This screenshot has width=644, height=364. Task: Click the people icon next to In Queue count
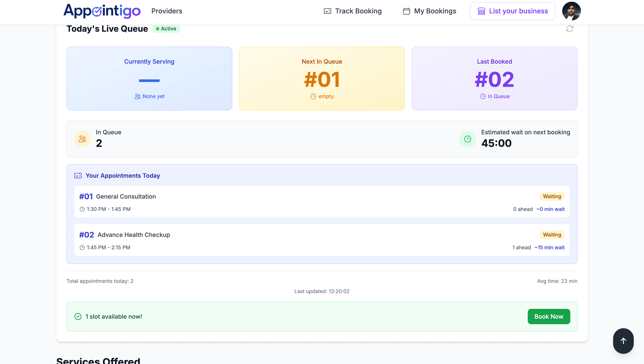(x=82, y=139)
